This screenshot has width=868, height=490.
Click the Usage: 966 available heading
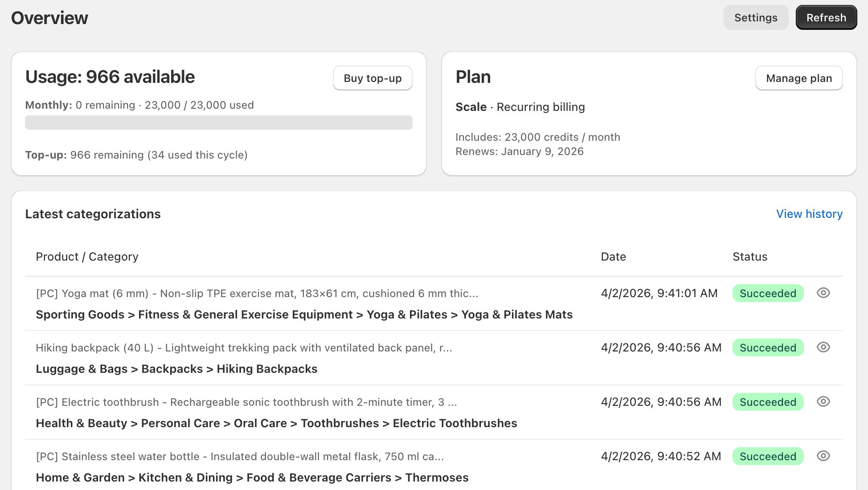tap(110, 77)
